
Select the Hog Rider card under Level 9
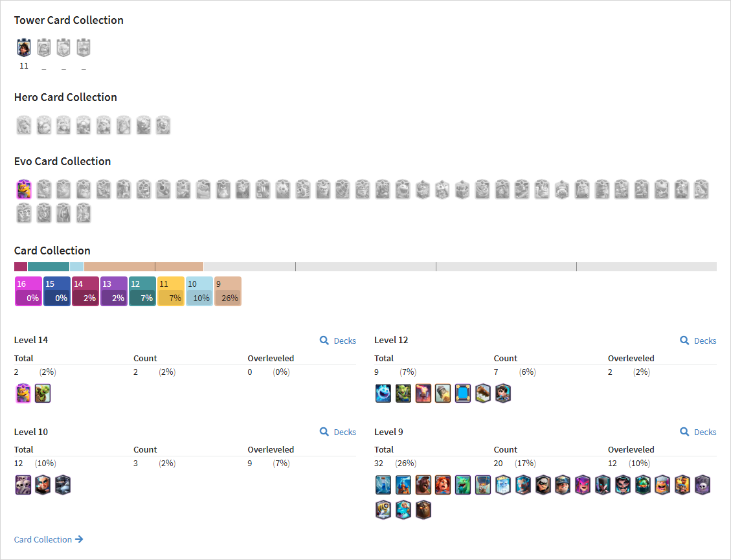(423, 485)
